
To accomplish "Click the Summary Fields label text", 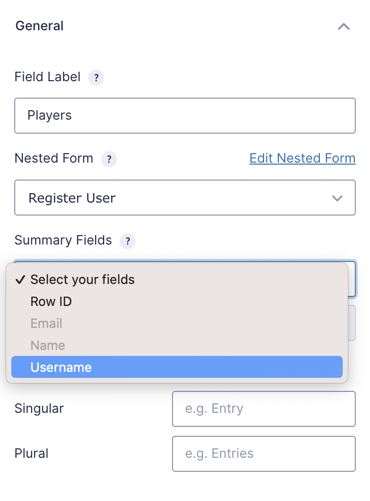I will (x=63, y=240).
